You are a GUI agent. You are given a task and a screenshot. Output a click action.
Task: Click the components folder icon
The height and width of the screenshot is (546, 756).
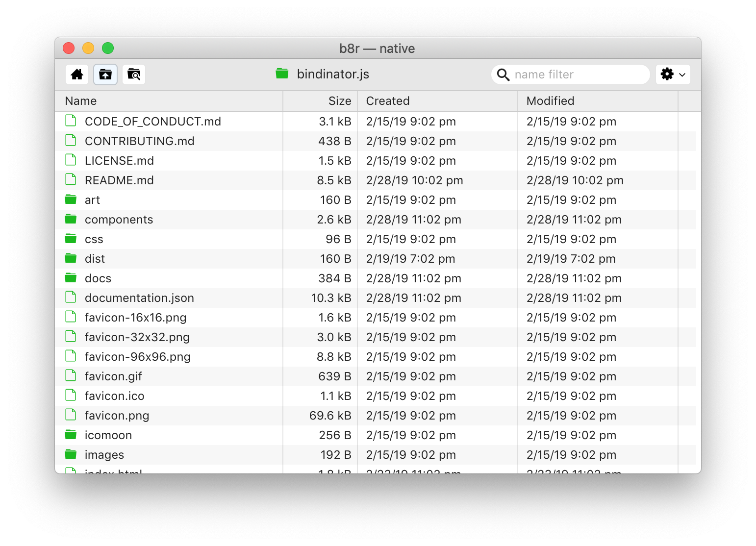71,219
